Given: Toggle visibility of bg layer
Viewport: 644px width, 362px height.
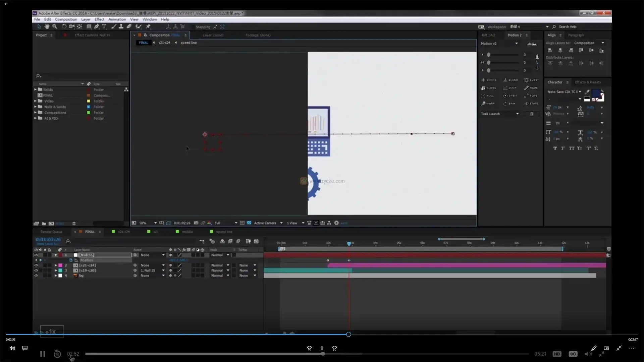Looking at the screenshot, I should pos(36,276).
